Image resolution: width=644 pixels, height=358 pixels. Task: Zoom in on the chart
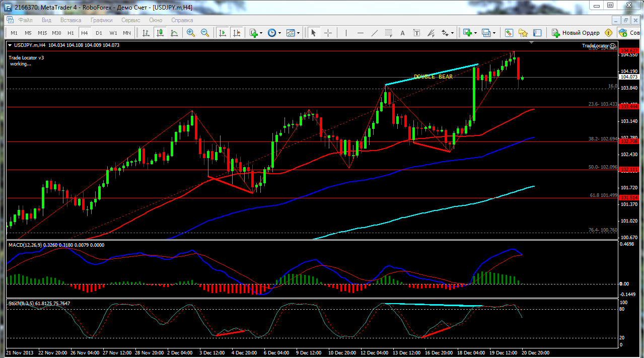point(191,33)
